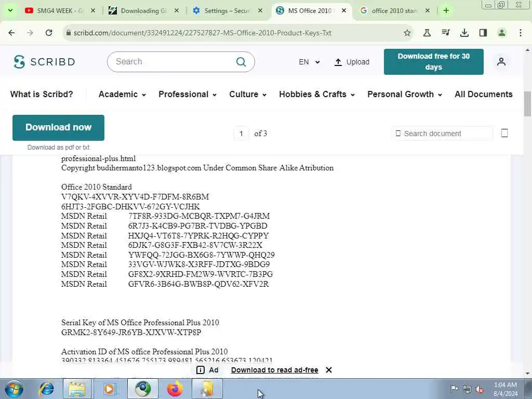Screen dimensions: 532x399
Task: Open the EN language dropdown
Action: [x=309, y=62]
